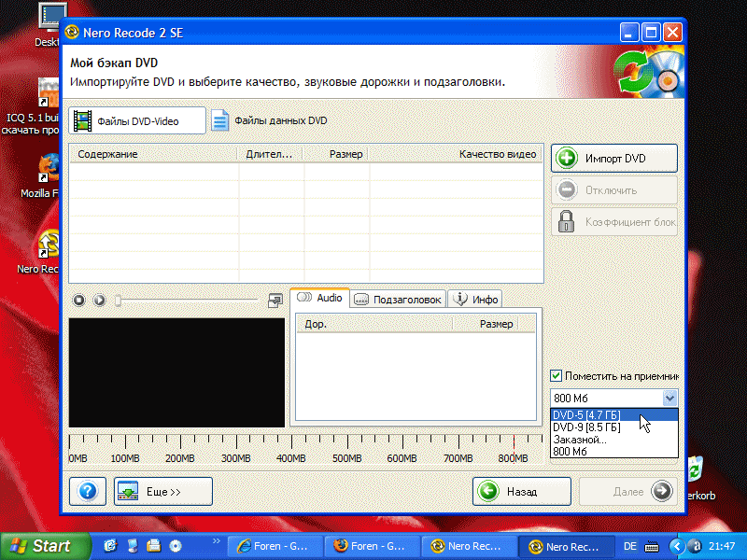This screenshot has width=747, height=560.
Task: Click the 21:47 system clock
Action: (x=721, y=546)
